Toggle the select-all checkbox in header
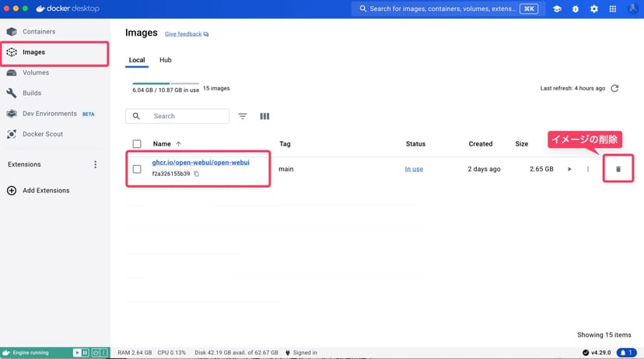The image size is (644, 359). click(137, 144)
